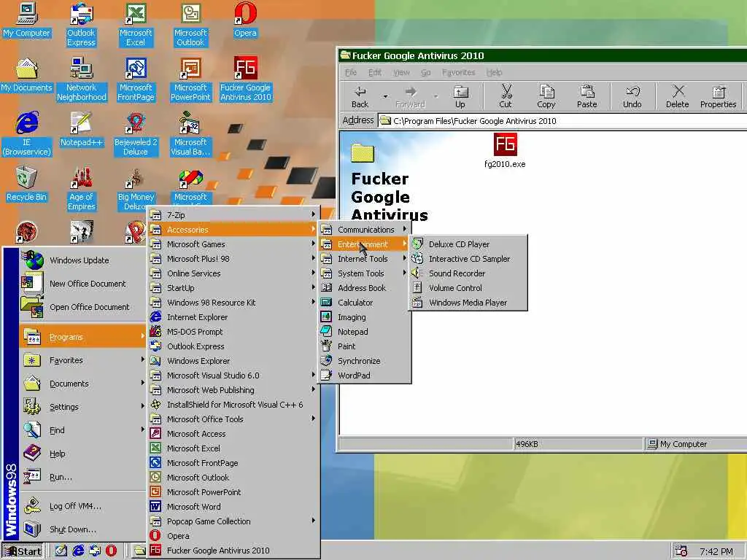Click the Copy toolbar icon in Explorer
Image resolution: width=747 pixels, height=560 pixels.
click(546, 91)
